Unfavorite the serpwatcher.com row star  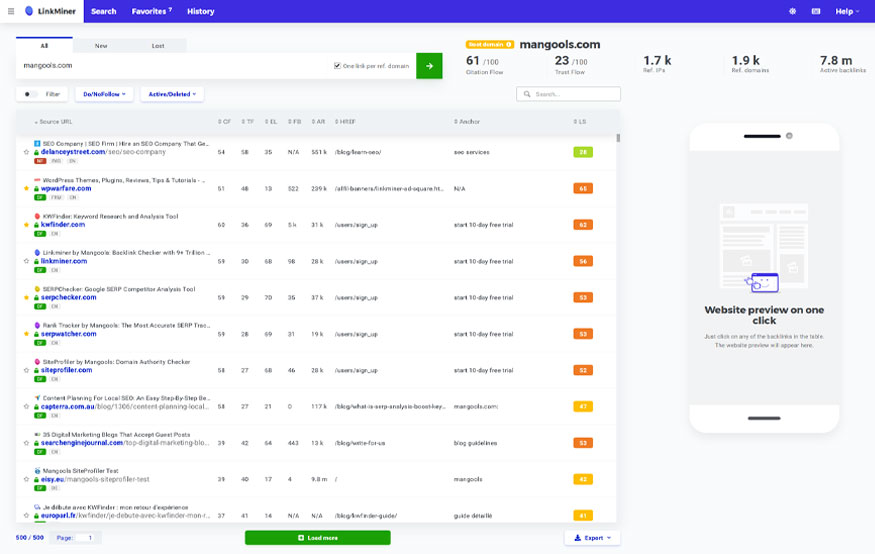point(26,334)
